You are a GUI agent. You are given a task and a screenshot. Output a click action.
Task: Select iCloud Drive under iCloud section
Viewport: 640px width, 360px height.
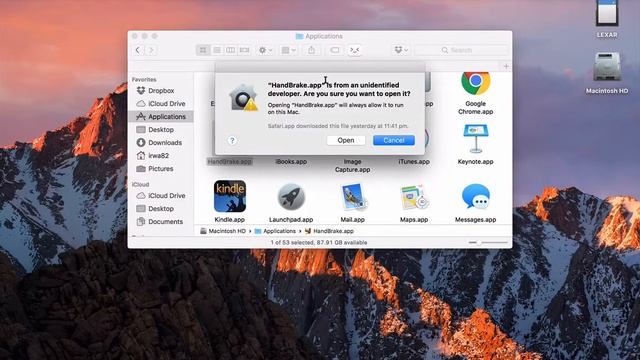[x=161, y=196]
